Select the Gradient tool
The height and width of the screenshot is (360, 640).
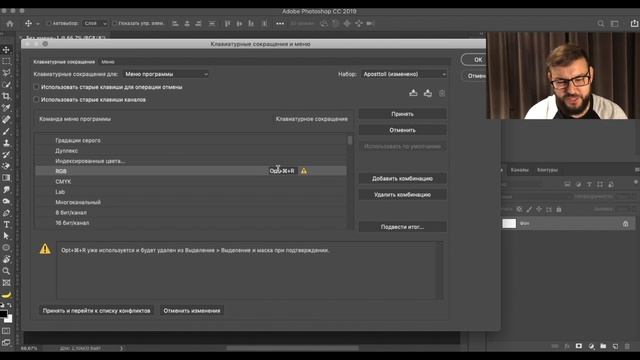6,178
